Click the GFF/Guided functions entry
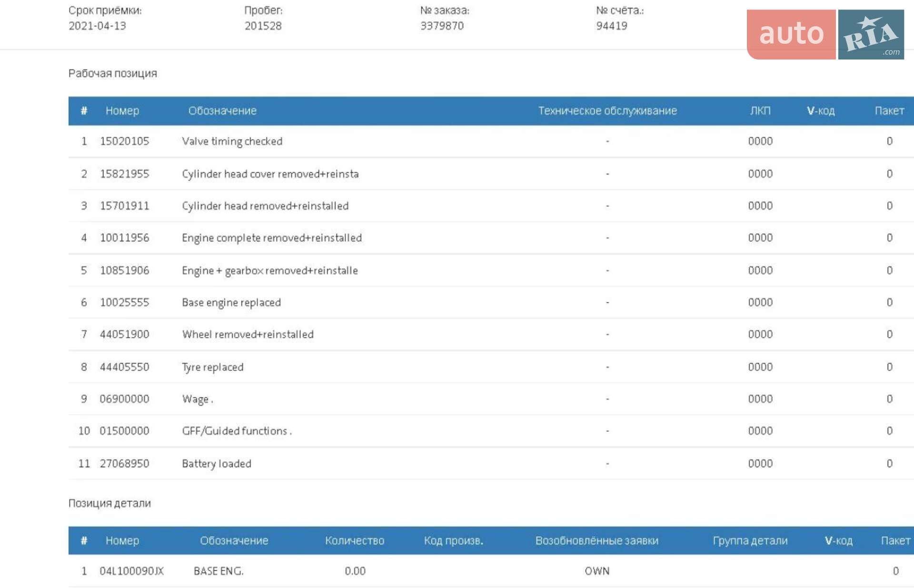The height and width of the screenshot is (588, 914). 237,431
